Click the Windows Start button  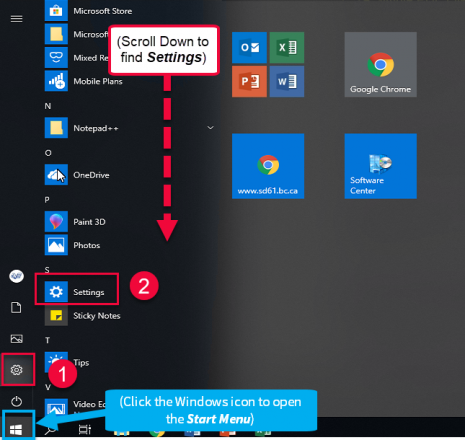point(16,429)
